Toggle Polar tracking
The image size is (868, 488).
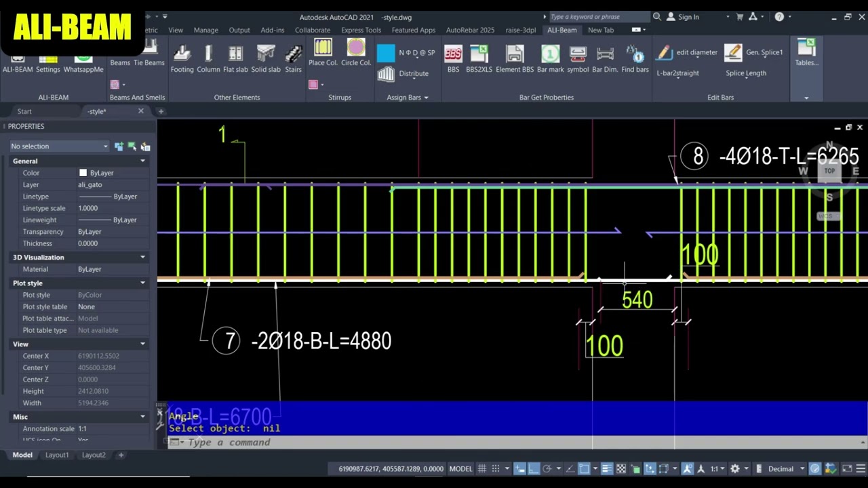click(548, 468)
